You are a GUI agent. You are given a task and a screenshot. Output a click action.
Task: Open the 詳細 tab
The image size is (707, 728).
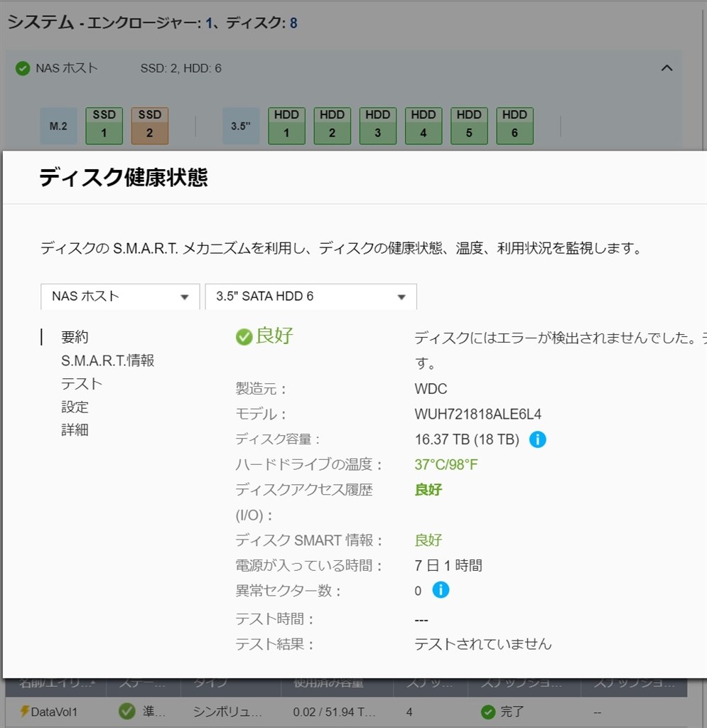coord(74,430)
